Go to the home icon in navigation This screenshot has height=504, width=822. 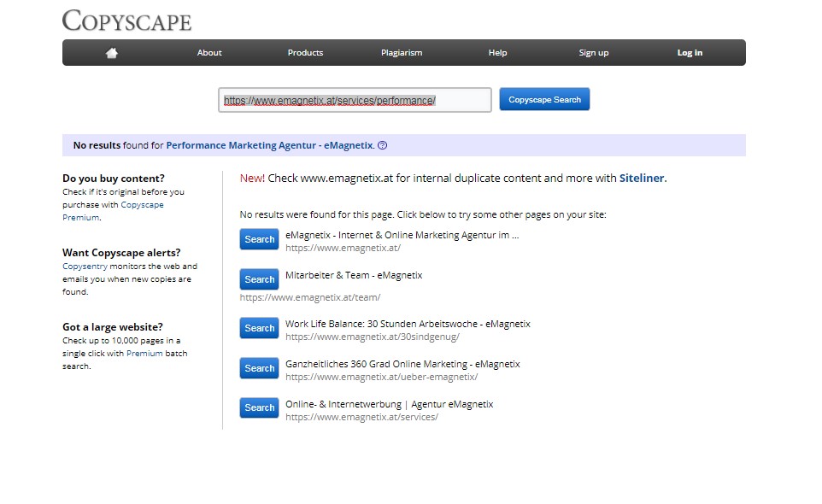112,53
